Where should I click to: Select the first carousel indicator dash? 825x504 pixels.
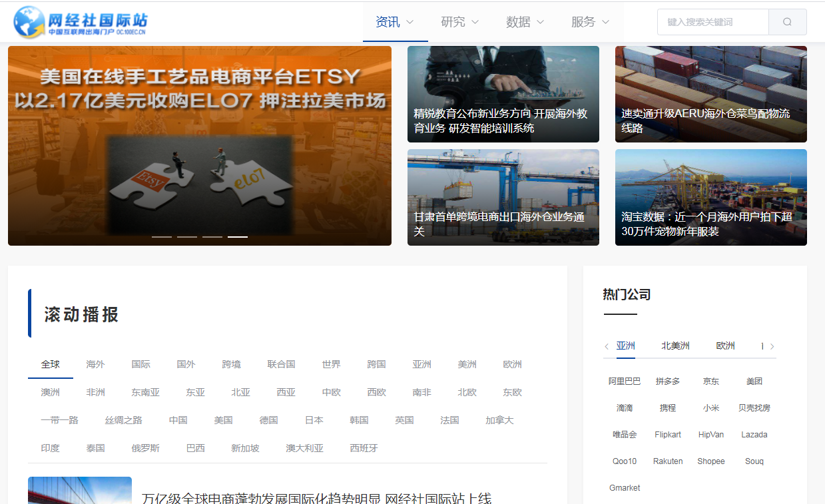click(x=162, y=237)
